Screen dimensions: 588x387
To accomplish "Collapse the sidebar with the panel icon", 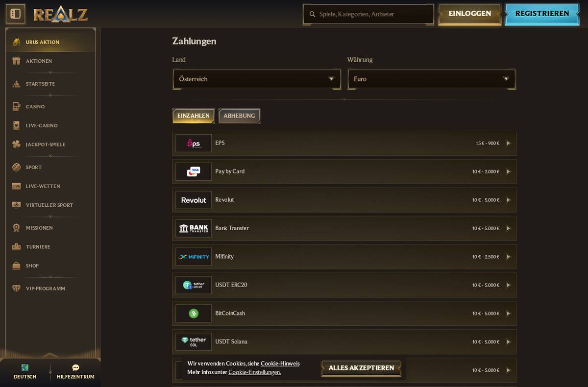I will pos(15,14).
